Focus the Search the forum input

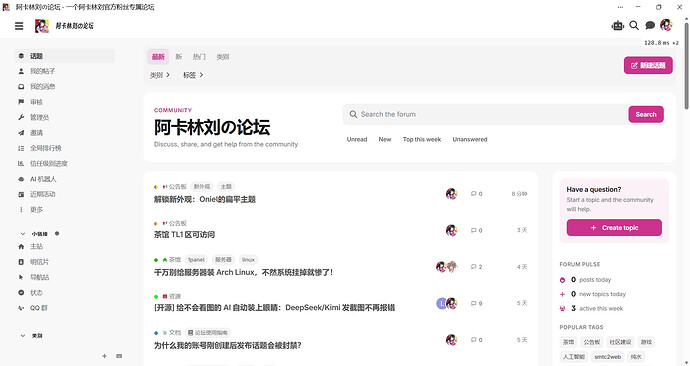[486, 114]
